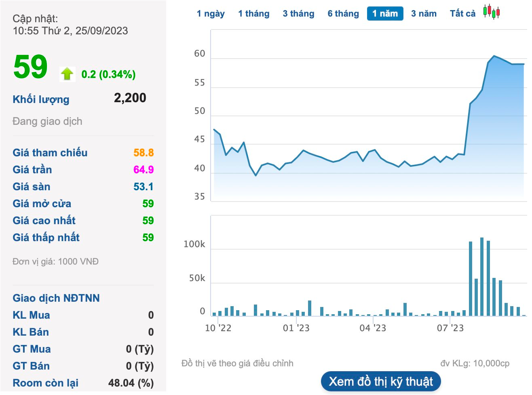
Task: Click the '07 '23' x-axis label
Action: (x=450, y=328)
